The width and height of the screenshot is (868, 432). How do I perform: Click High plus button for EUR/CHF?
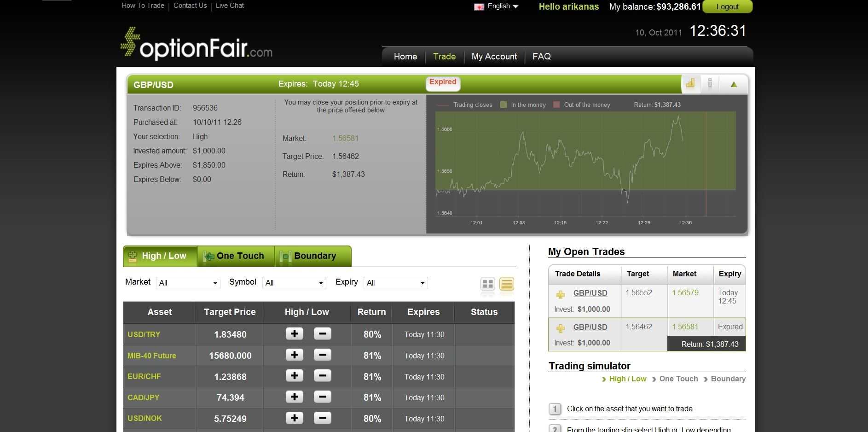click(x=295, y=376)
